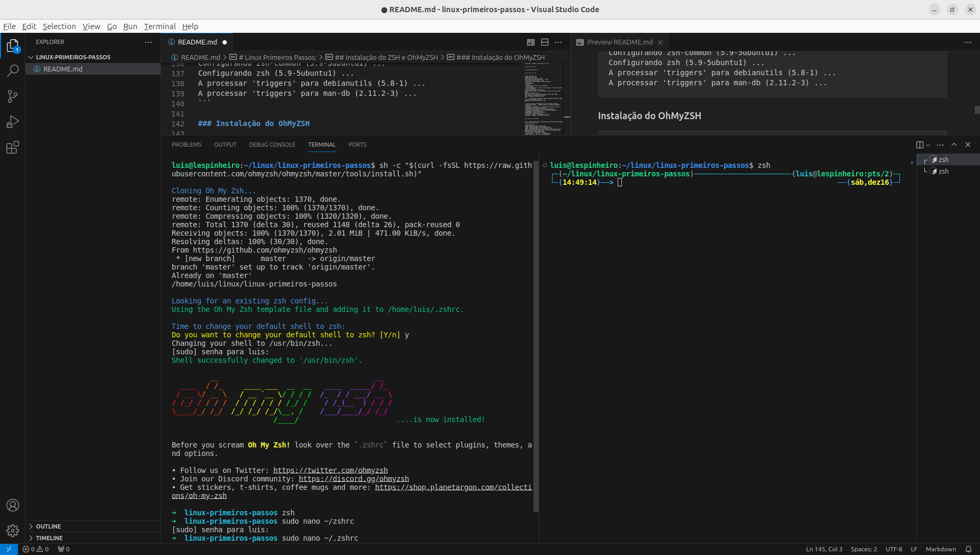The image size is (980, 555).
Task: Open the discord.gg/ohmyzsh link in terminal
Action: pyautogui.click(x=354, y=479)
